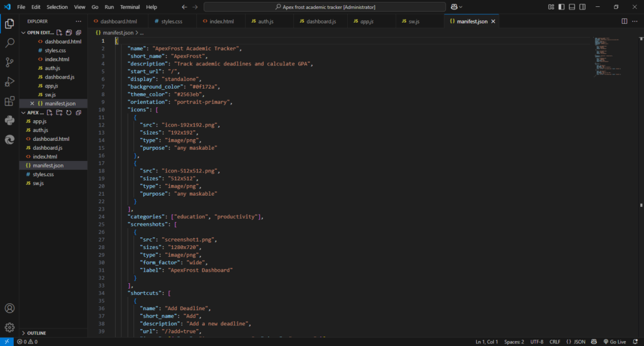Go forward with the navigation arrow

coord(195,7)
